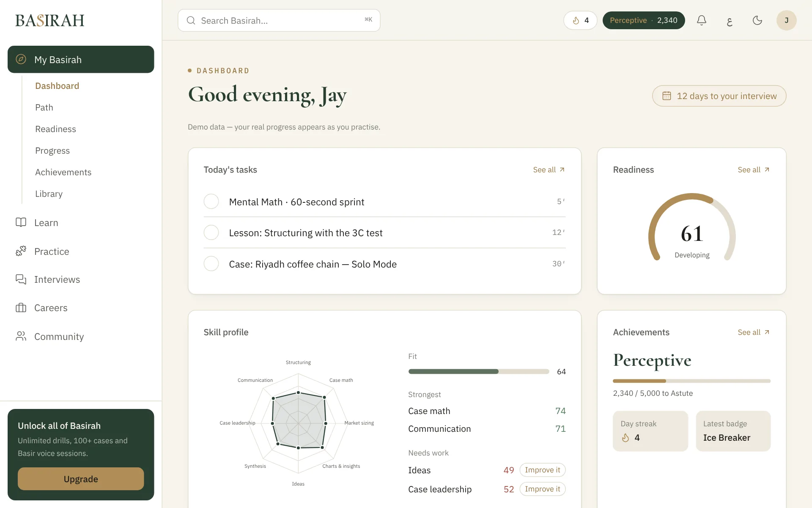Click the Perceptive 2,340 points badge
Image resolution: width=812 pixels, height=508 pixels.
coord(643,20)
